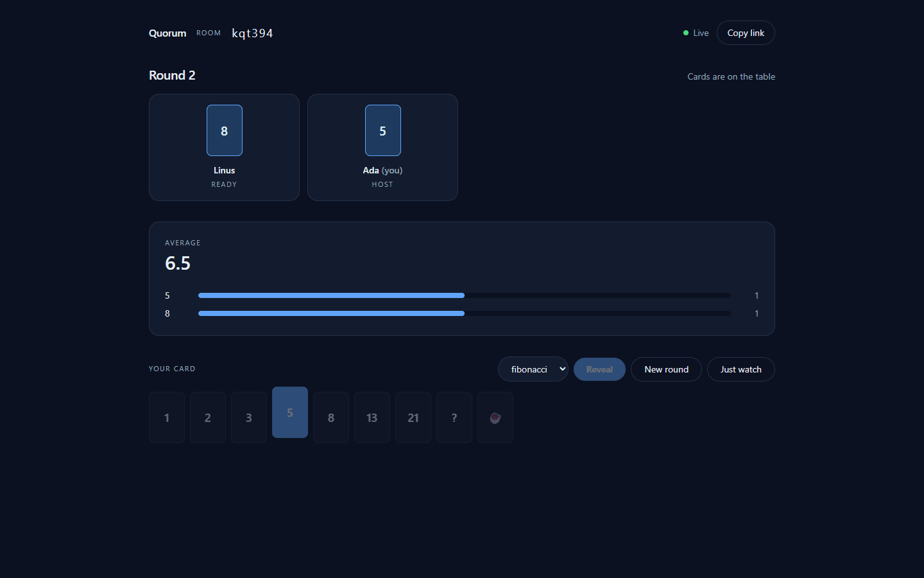Viewport: 924px width, 578px height.
Task: Select the question mark card
Action: [x=454, y=417]
